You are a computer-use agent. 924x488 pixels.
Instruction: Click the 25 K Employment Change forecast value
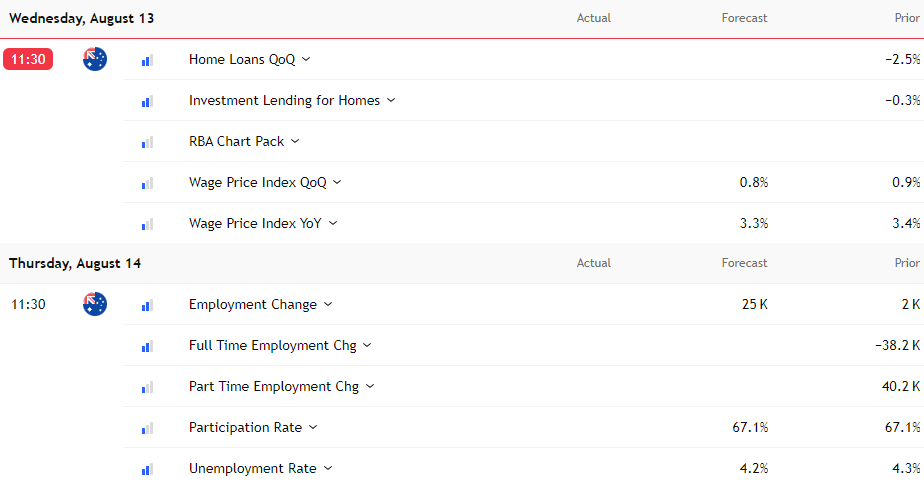[754, 305]
